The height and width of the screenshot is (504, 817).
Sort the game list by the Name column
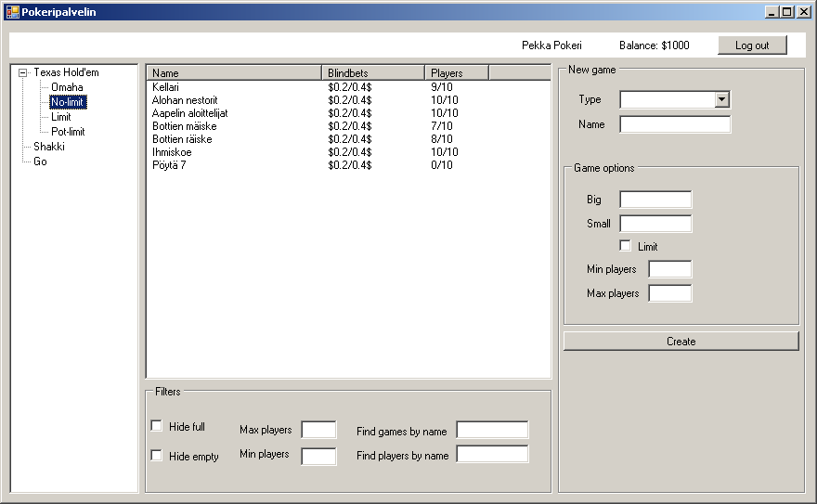point(234,73)
